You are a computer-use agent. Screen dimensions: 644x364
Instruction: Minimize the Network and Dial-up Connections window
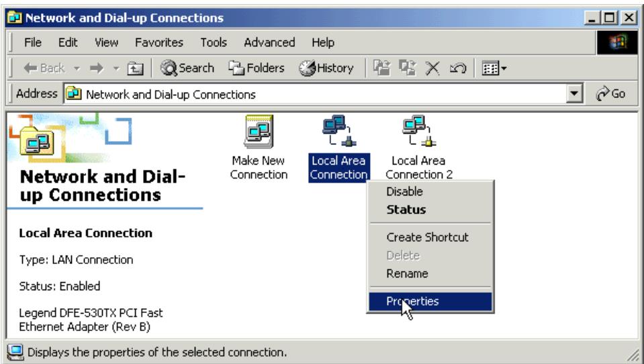592,17
